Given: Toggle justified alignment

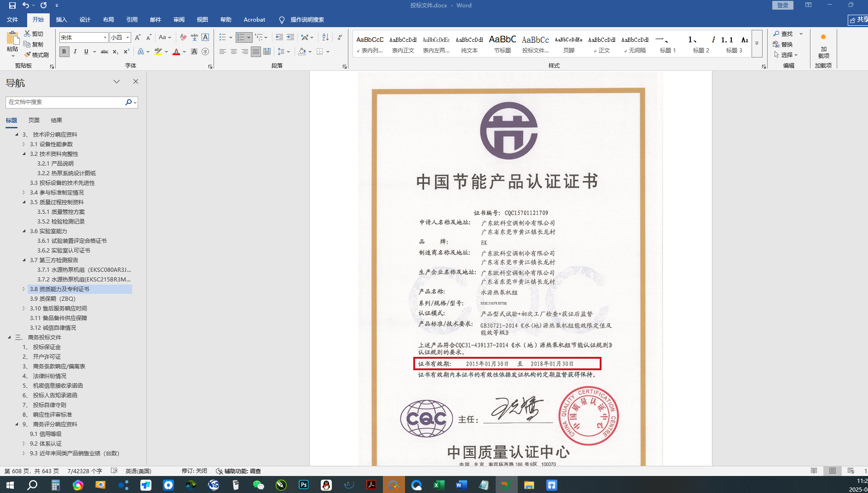Looking at the screenshot, I should 256,52.
